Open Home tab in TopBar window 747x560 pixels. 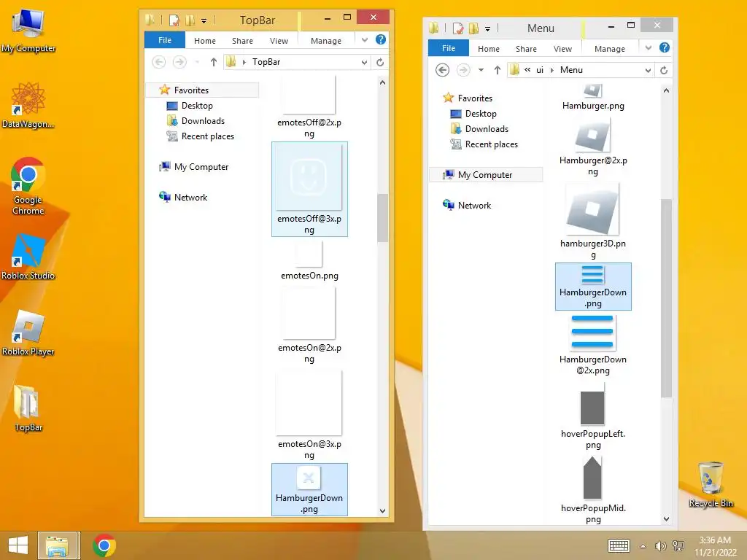click(x=205, y=41)
